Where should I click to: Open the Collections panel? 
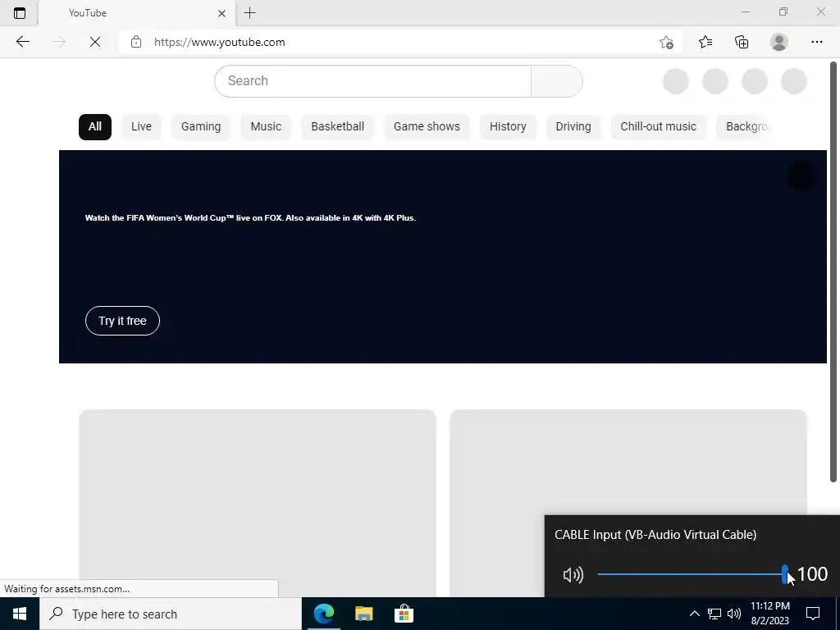pyautogui.click(x=742, y=42)
